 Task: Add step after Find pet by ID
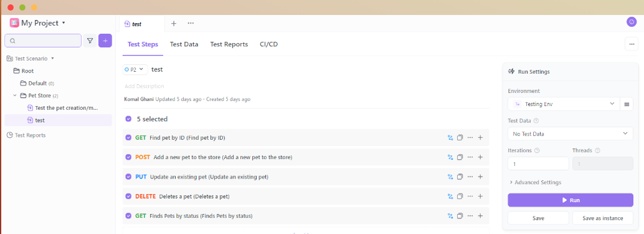pyautogui.click(x=480, y=138)
